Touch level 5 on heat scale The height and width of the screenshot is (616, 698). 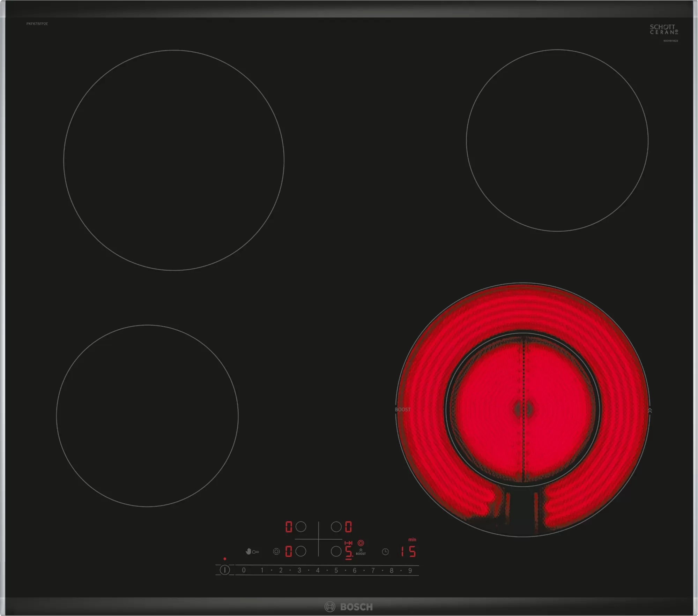click(336, 570)
